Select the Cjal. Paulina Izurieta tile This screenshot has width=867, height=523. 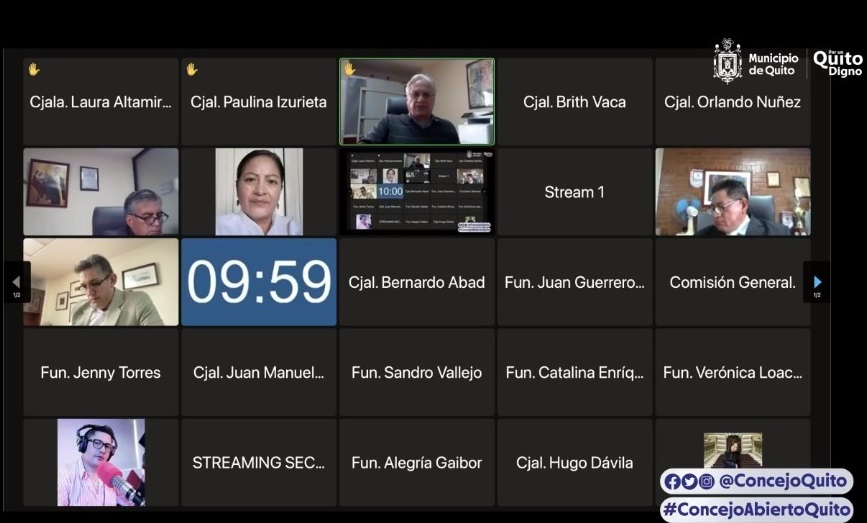point(259,102)
